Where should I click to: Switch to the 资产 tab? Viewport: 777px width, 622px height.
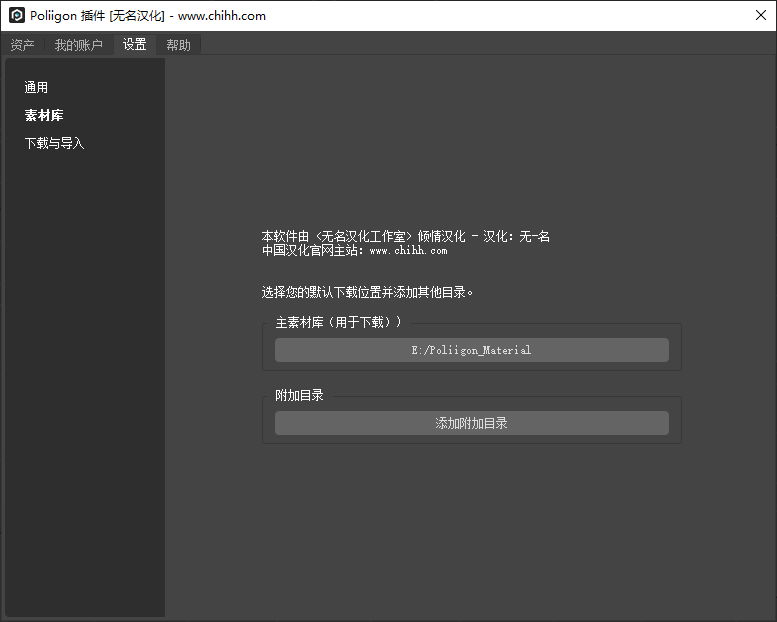click(22, 45)
